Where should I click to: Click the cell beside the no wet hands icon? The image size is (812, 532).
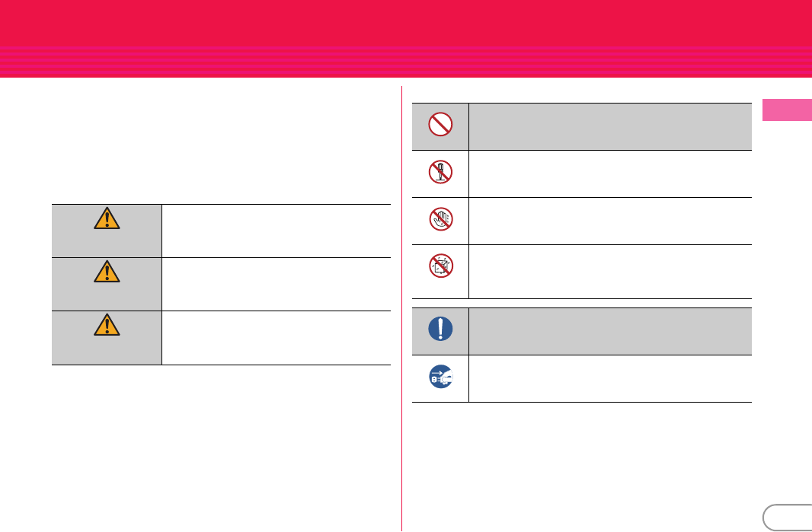610,221
